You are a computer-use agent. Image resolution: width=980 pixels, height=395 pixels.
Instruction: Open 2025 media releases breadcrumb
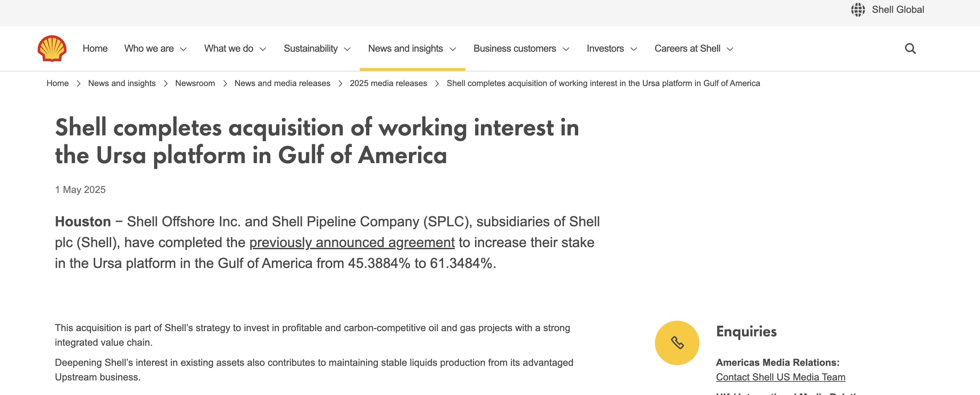388,83
